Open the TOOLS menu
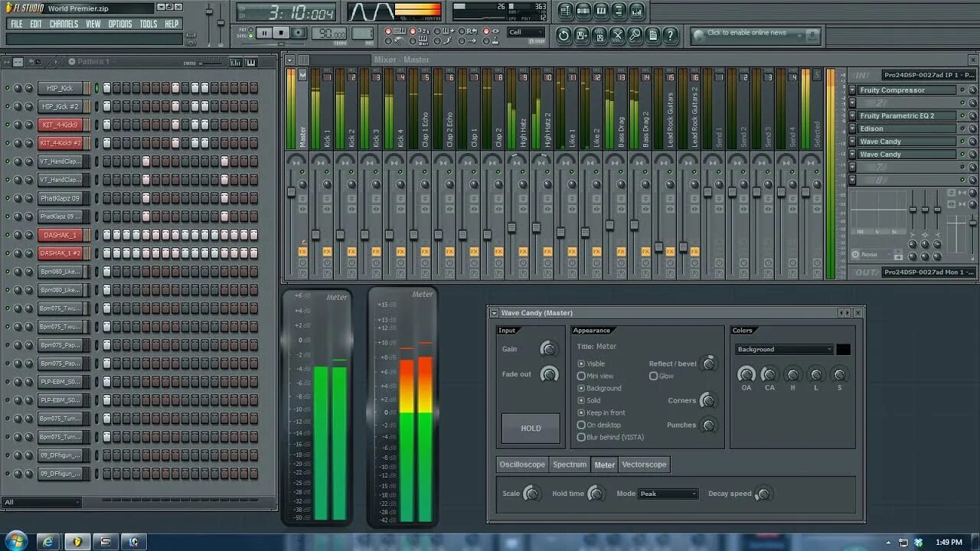Viewport: 980px width, 551px height. coord(148,24)
